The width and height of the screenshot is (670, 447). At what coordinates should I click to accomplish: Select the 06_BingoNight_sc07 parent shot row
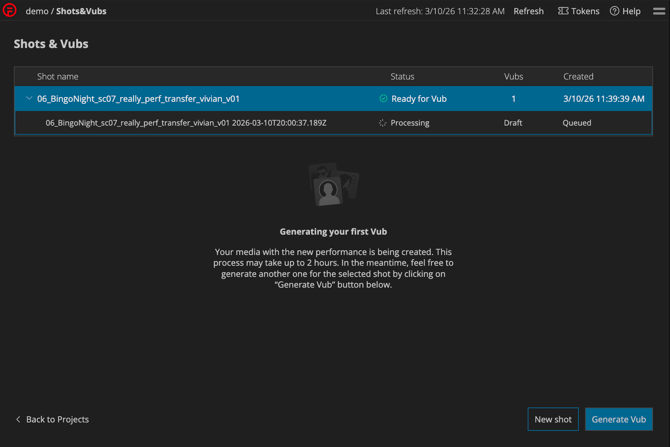(200, 99)
